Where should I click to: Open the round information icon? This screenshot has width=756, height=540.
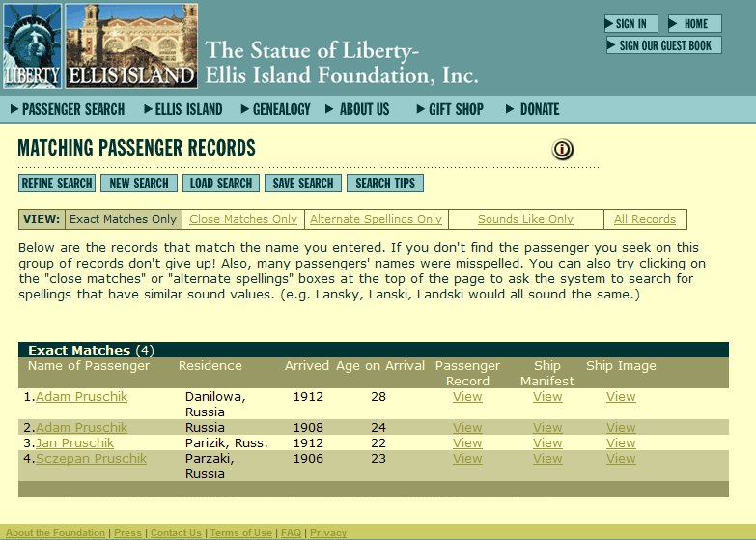tap(562, 149)
